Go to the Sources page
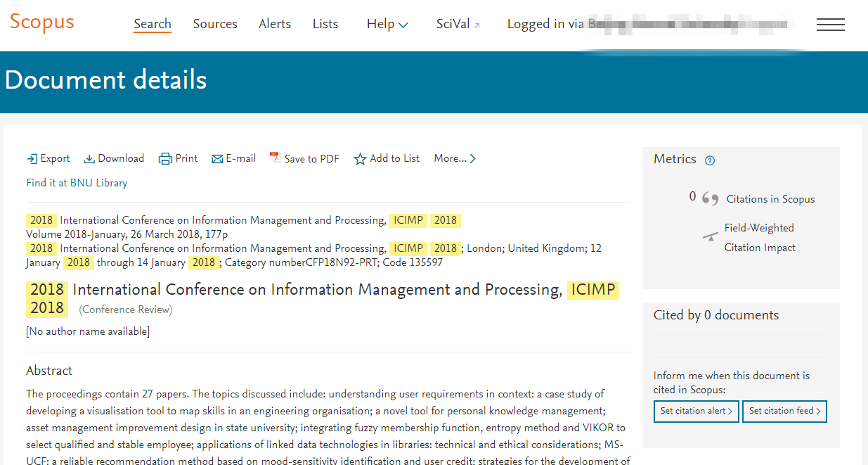Screen dimensions: 868x465 [x=215, y=24]
